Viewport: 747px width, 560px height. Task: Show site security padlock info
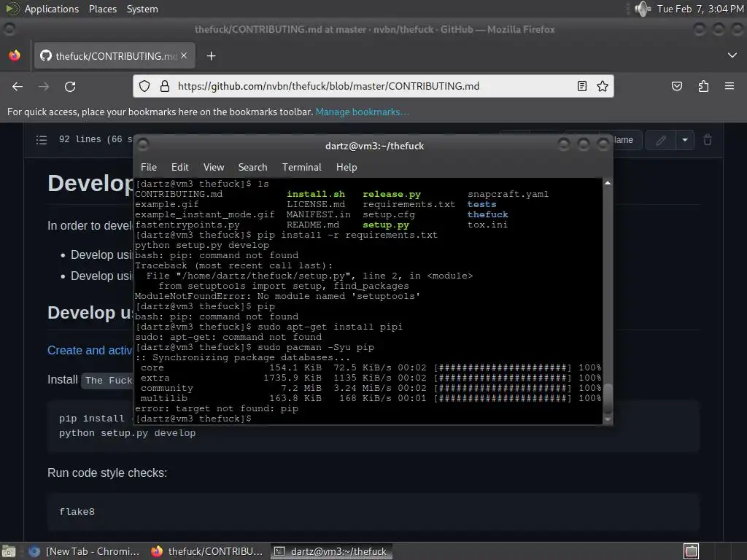pyautogui.click(x=165, y=86)
